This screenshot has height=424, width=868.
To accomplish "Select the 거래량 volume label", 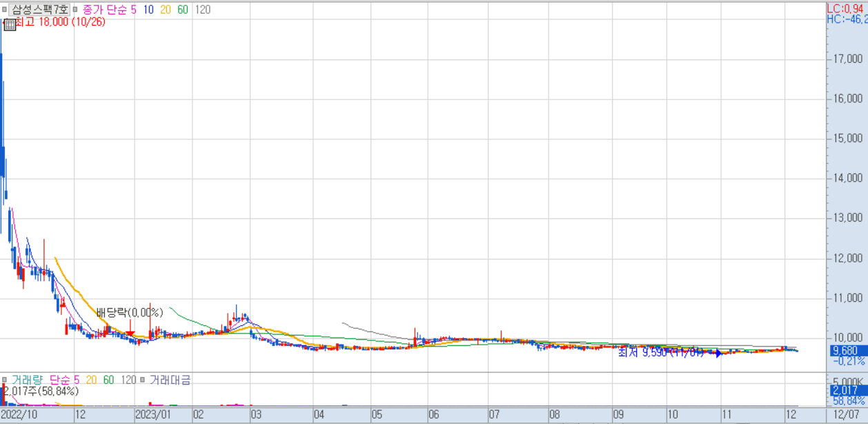I will click(27, 380).
